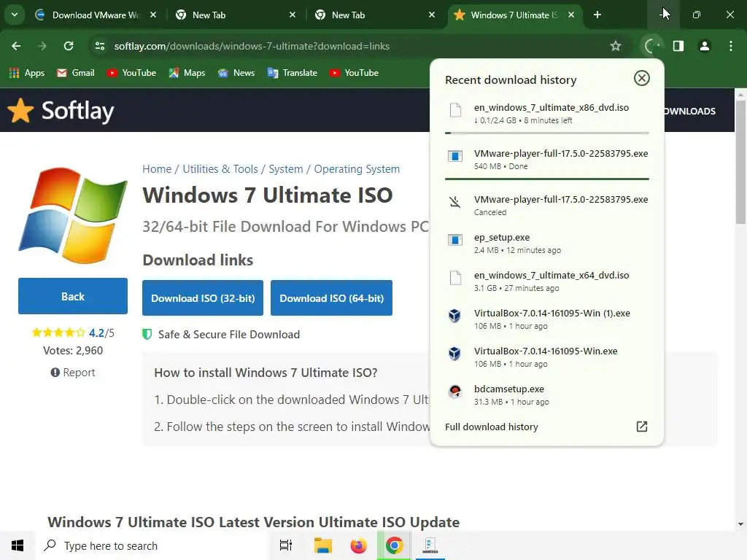Image resolution: width=747 pixels, height=560 pixels.
Task: Select the Windows 7 Ultimate ISO tab
Action: (x=514, y=15)
